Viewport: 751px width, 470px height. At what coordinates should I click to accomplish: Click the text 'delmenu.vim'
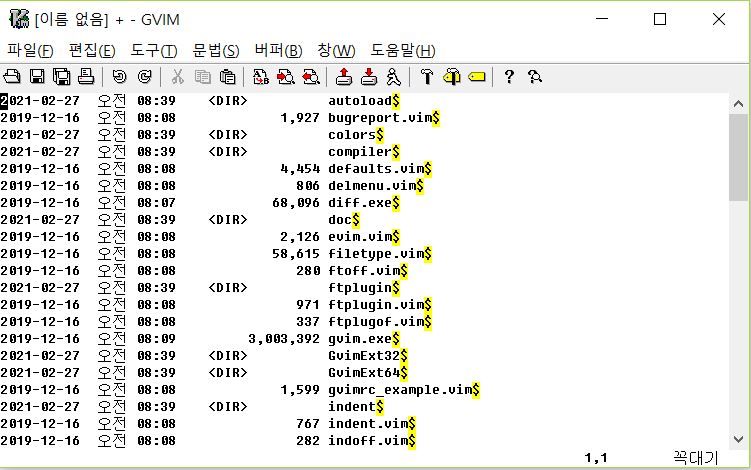372,186
